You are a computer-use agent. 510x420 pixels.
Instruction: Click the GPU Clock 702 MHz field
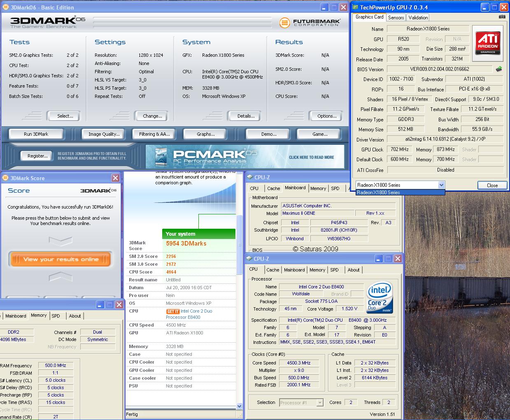399,149
